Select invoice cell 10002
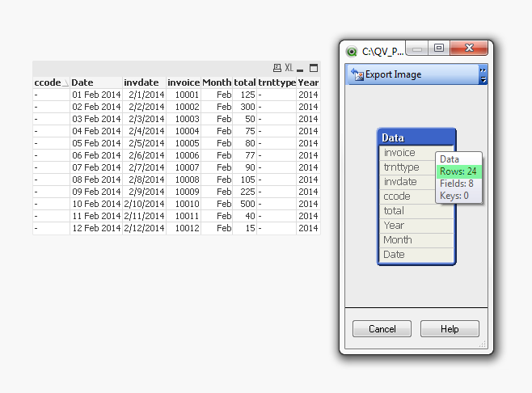This screenshot has height=393, width=532. click(184, 107)
